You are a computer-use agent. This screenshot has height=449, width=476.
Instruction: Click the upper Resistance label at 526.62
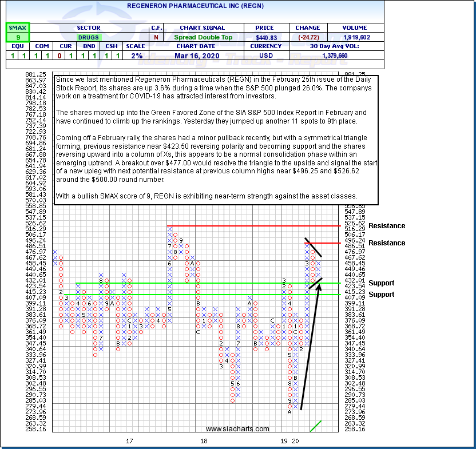tap(387, 226)
